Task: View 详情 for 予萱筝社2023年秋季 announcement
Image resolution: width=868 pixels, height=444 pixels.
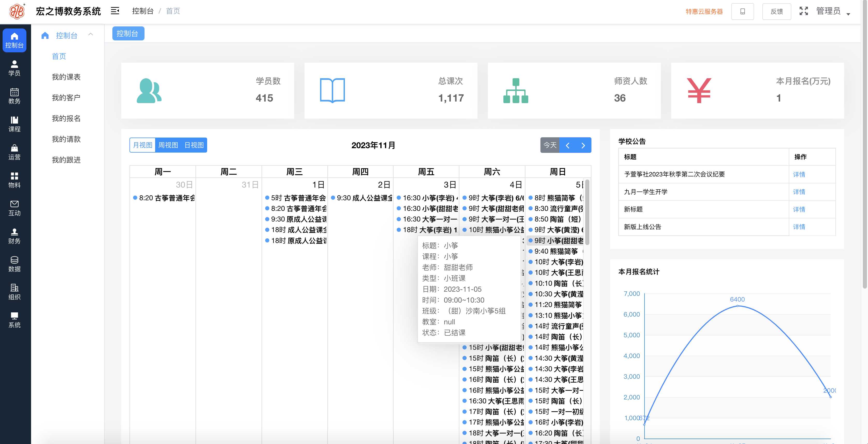Action: tap(799, 174)
